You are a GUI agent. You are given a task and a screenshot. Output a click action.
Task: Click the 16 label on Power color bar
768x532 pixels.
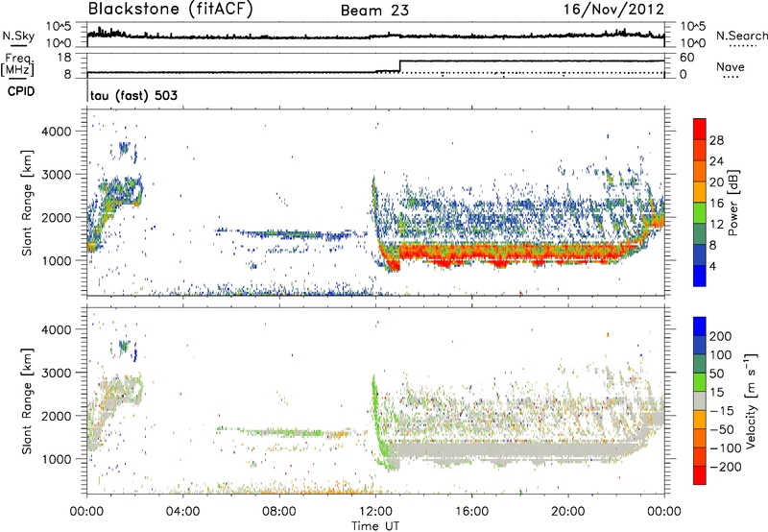tap(716, 204)
